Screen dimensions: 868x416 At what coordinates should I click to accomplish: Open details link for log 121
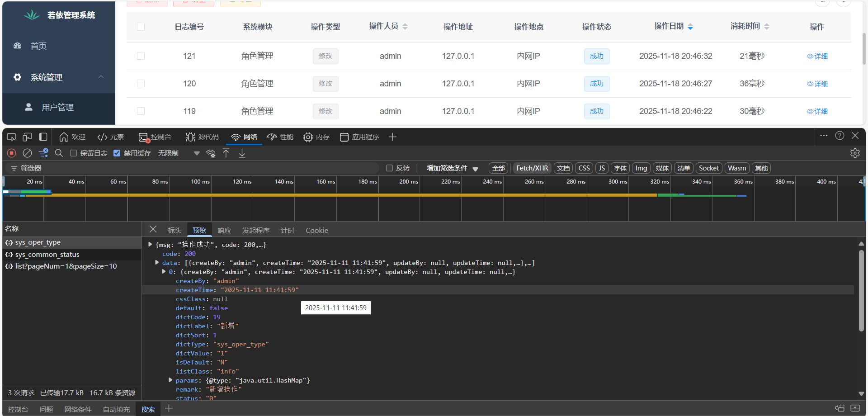click(x=817, y=56)
